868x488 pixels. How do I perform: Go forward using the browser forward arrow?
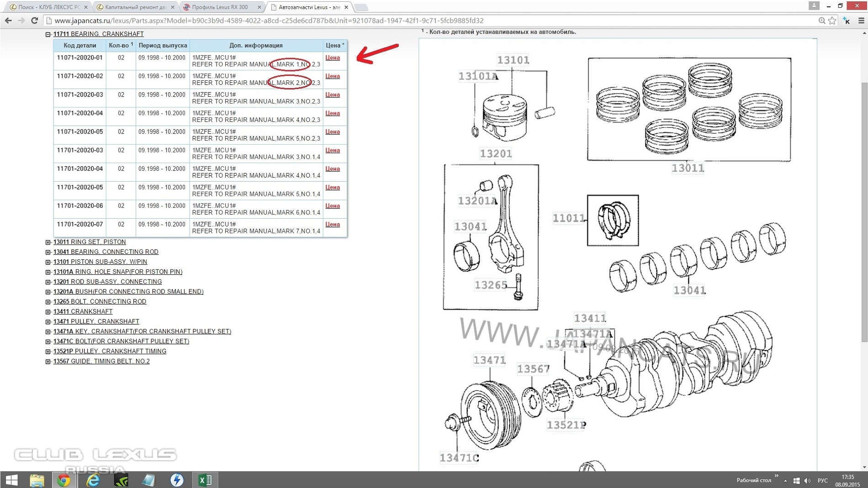coord(21,21)
